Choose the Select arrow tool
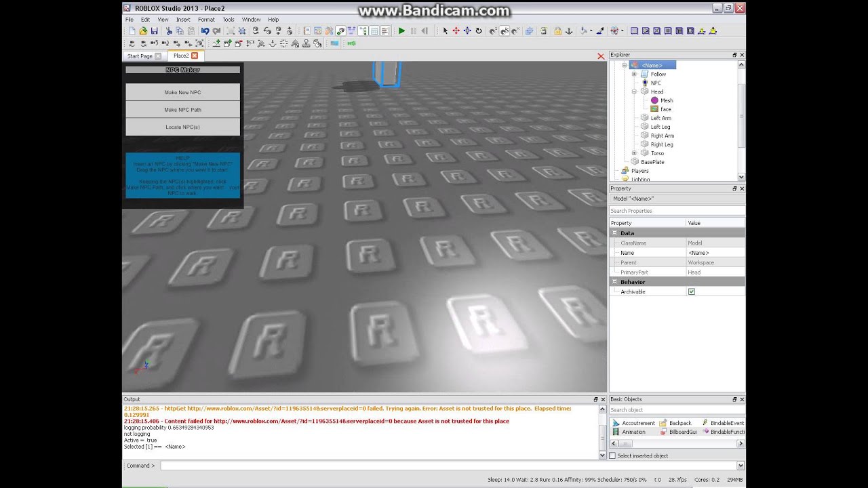868x488 pixels. coord(445,31)
